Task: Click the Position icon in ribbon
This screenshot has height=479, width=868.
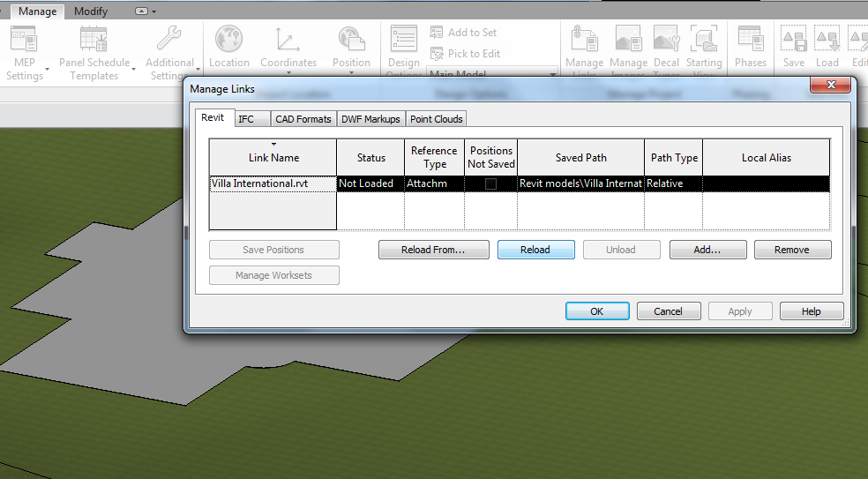Action: pos(351,41)
